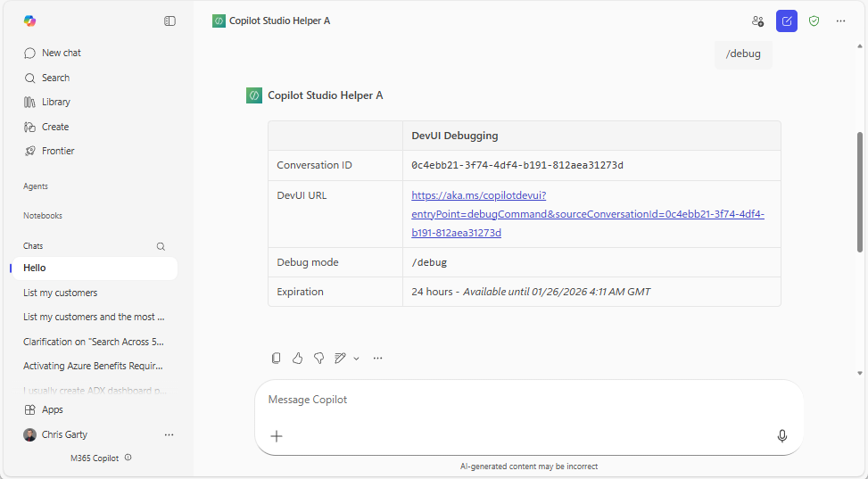Open Library in the sidebar

pyautogui.click(x=55, y=102)
